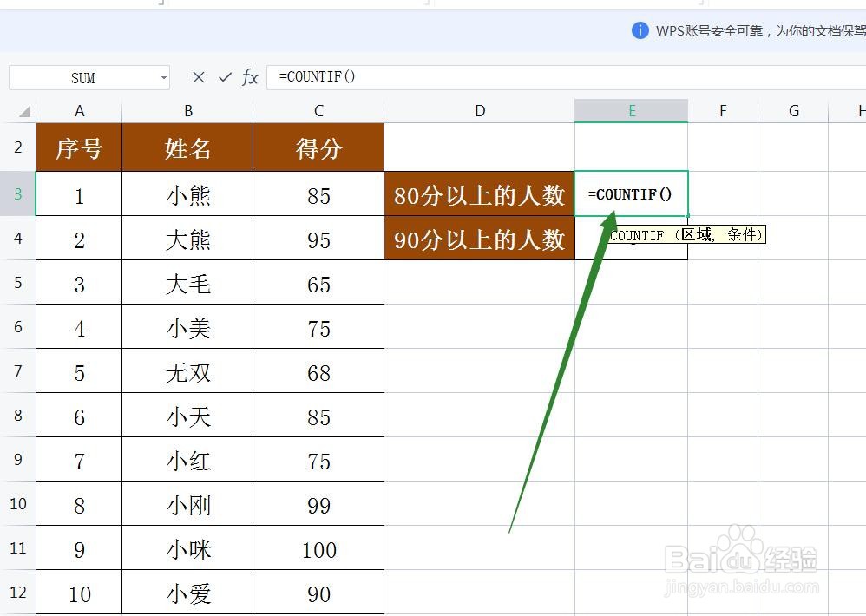Open Insert Function via the fx icon
This screenshot has height=616, width=866.
pyautogui.click(x=250, y=77)
